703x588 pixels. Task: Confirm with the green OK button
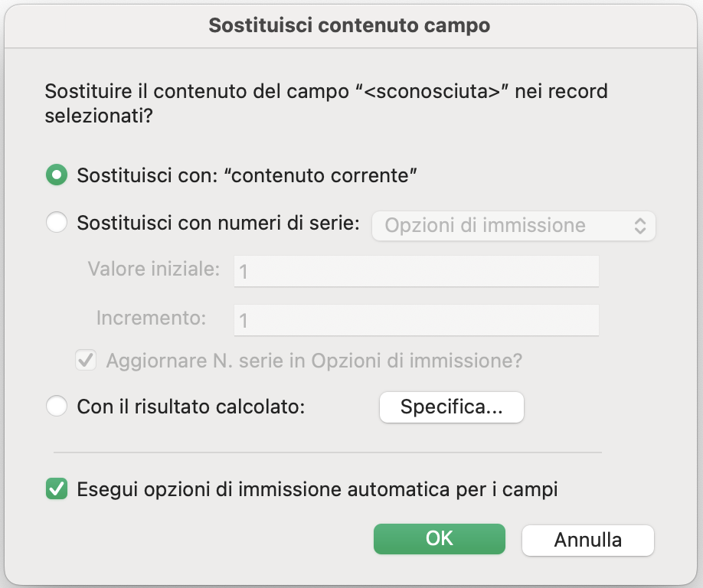(440, 539)
